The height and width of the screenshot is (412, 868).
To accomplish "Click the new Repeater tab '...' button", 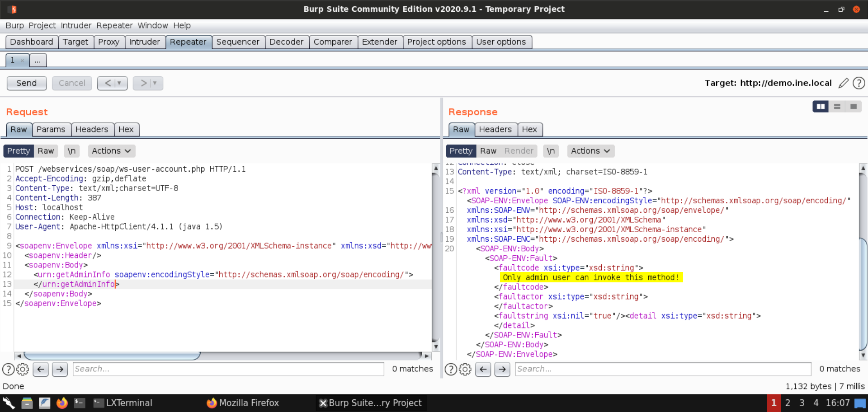I will coord(38,60).
